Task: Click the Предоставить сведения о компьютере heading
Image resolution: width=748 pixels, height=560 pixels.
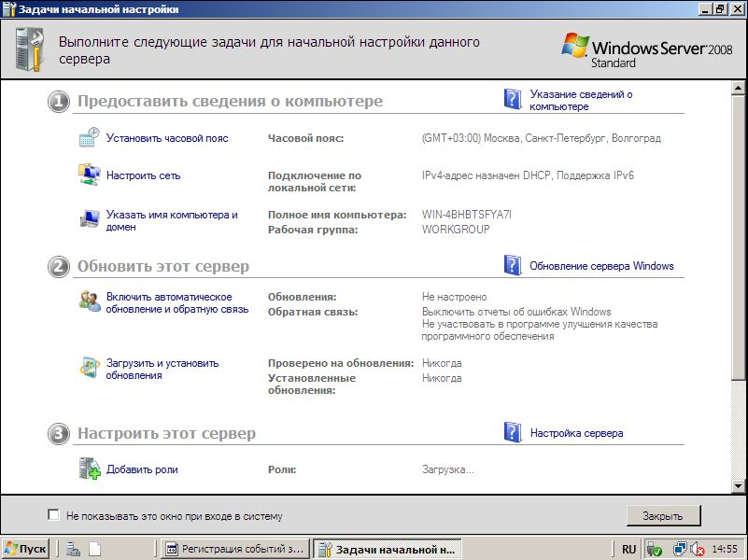Action: pyautogui.click(x=230, y=101)
